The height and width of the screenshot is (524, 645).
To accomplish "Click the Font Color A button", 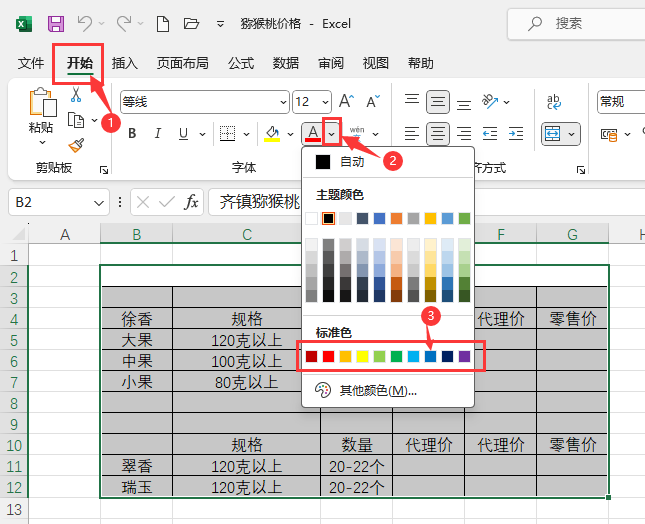I will pyautogui.click(x=313, y=133).
